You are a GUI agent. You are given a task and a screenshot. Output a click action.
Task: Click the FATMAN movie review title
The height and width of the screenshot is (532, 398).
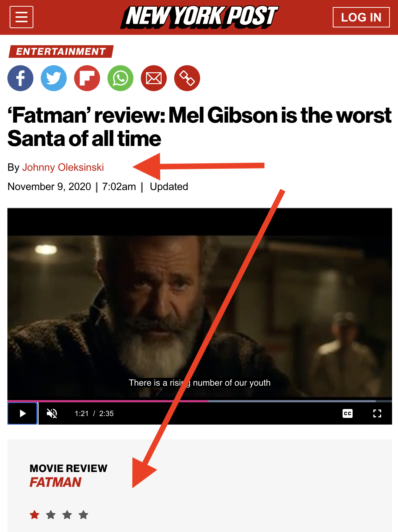click(56, 482)
